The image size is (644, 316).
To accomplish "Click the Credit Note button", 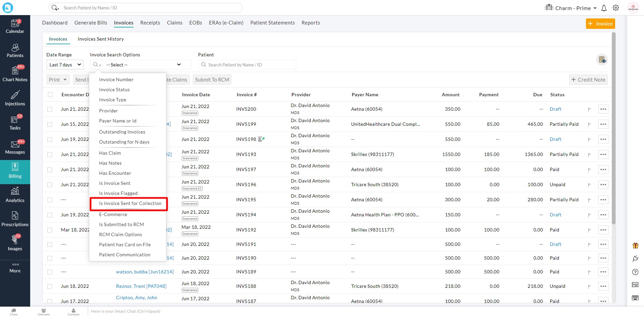I will [588, 80].
